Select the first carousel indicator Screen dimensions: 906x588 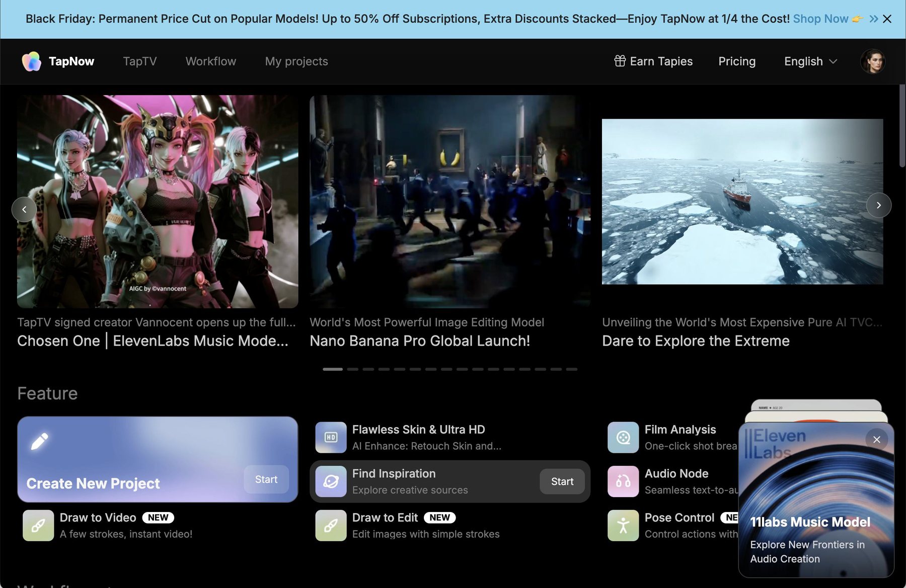pos(333,369)
